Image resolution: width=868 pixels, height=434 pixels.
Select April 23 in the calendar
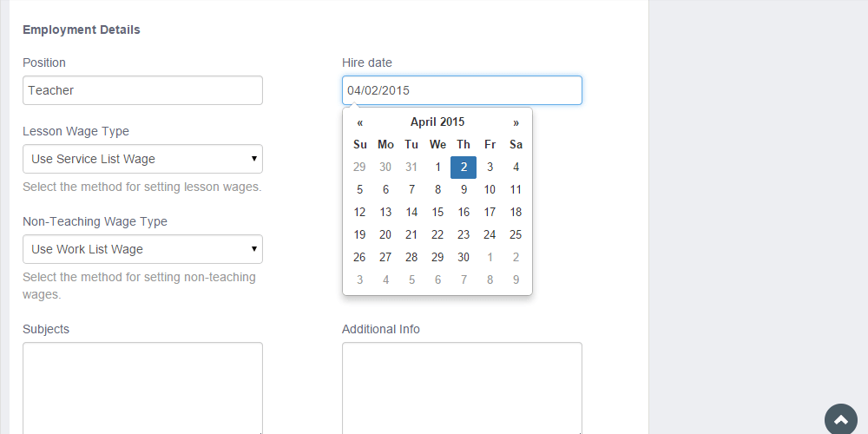(464, 235)
